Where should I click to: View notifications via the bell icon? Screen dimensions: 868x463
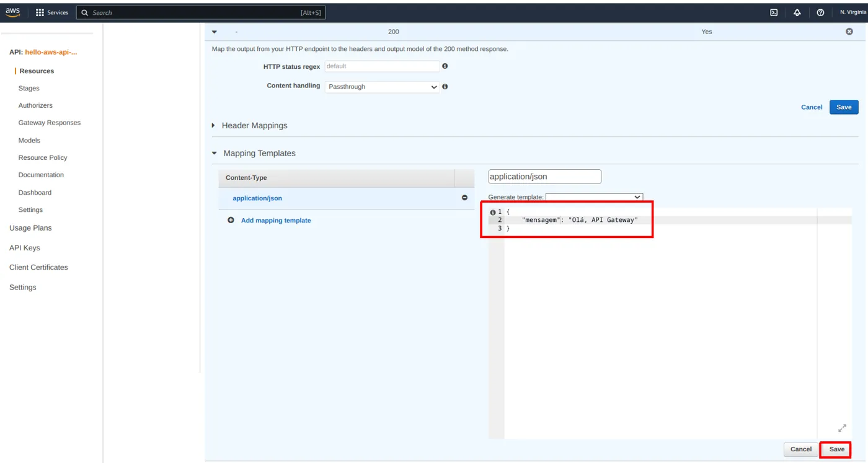[797, 12]
